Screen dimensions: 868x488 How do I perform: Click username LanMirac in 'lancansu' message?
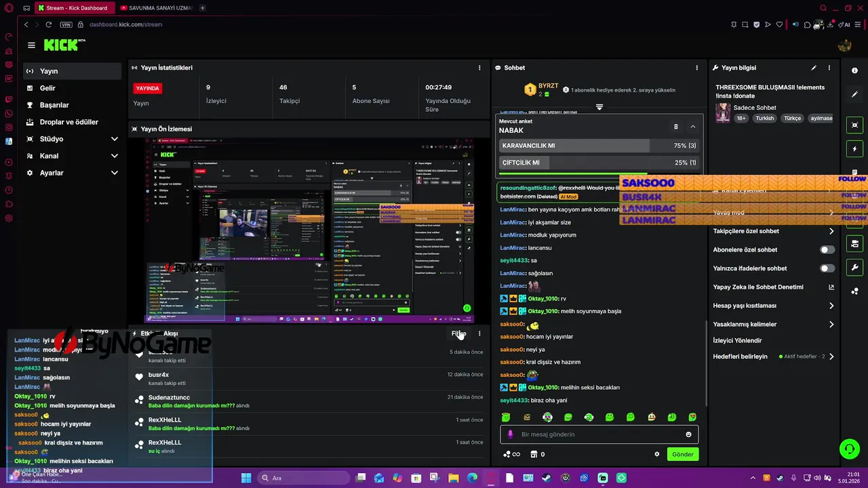[x=513, y=248]
